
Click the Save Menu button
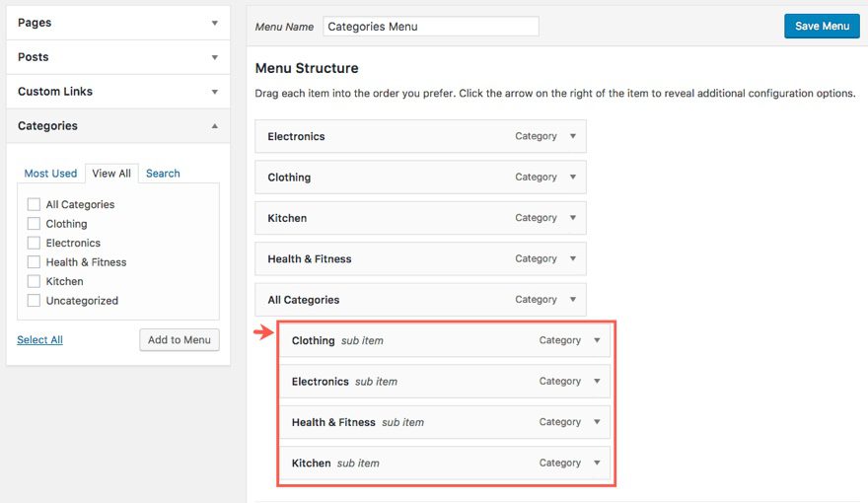click(x=821, y=26)
